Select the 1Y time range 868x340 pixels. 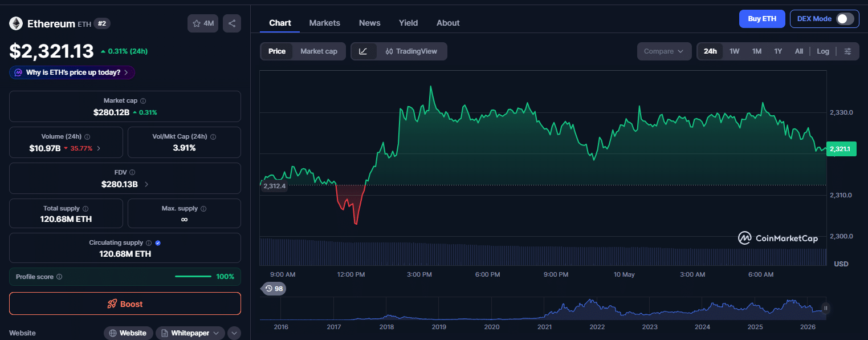coord(778,51)
